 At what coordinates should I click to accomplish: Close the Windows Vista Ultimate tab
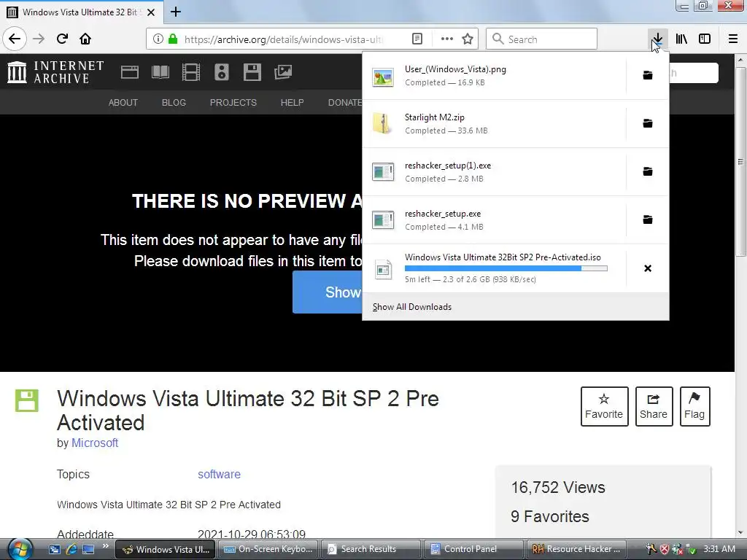point(150,12)
